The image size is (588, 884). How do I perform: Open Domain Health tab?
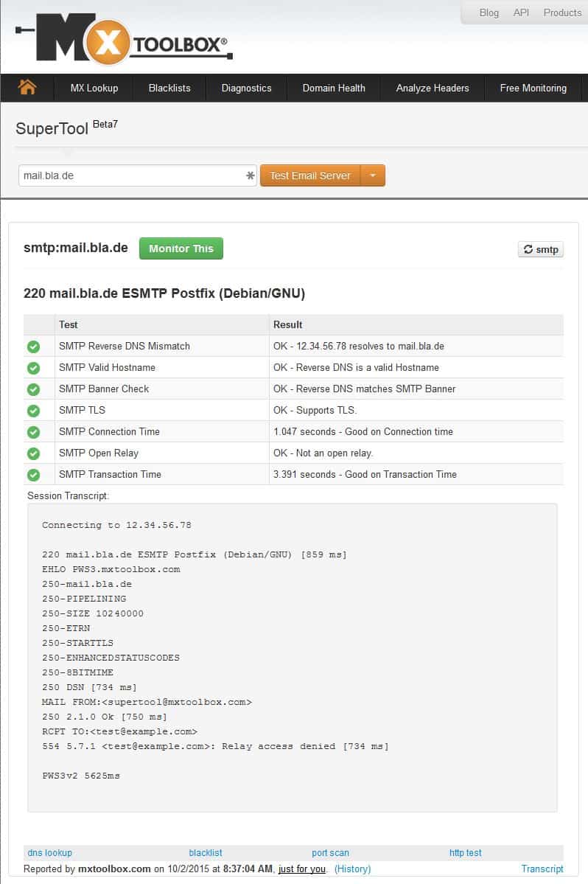[x=334, y=88]
